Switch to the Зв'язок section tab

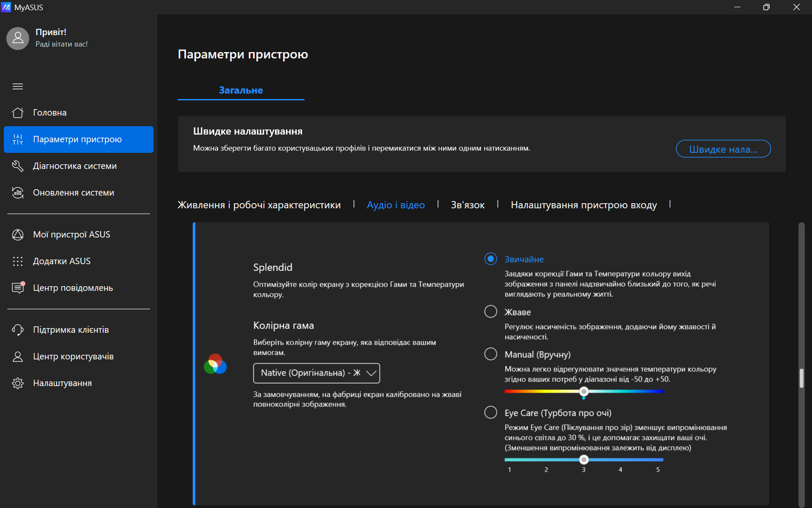(x=467, y=205)
